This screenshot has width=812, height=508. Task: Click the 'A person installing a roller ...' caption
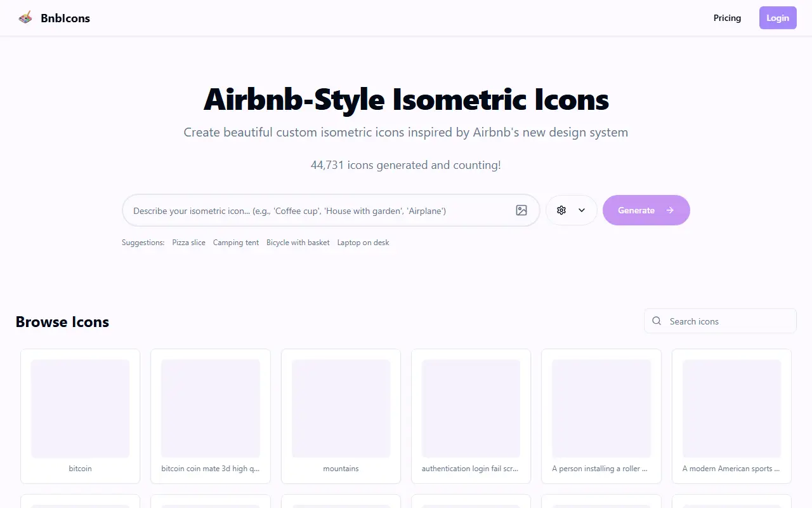[x=600, y=469]
